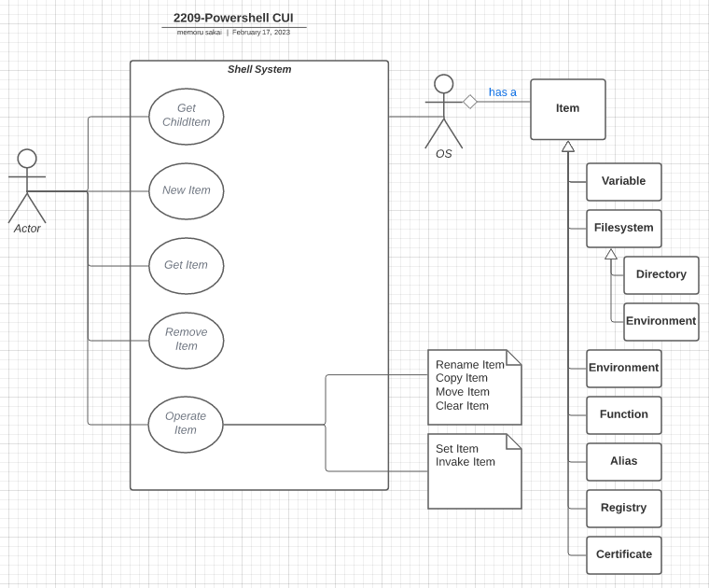The height and width of the screenshot is (588, 709).
Task: Click the inheritance triangle under the Filesystem box
Action: [x=611, y=254]
